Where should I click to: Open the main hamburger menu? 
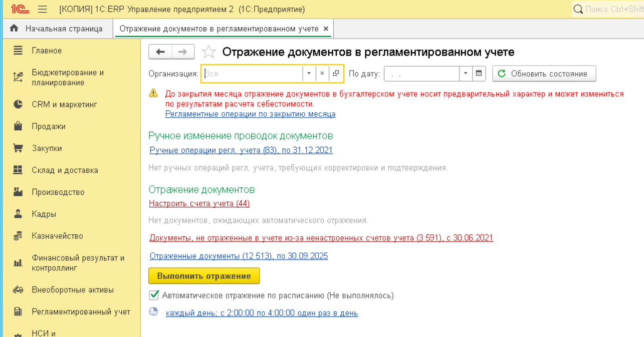click(43, 10)
